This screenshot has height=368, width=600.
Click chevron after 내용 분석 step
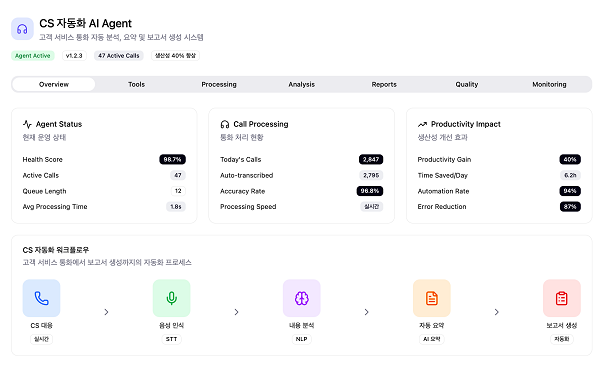click(367, 312)
